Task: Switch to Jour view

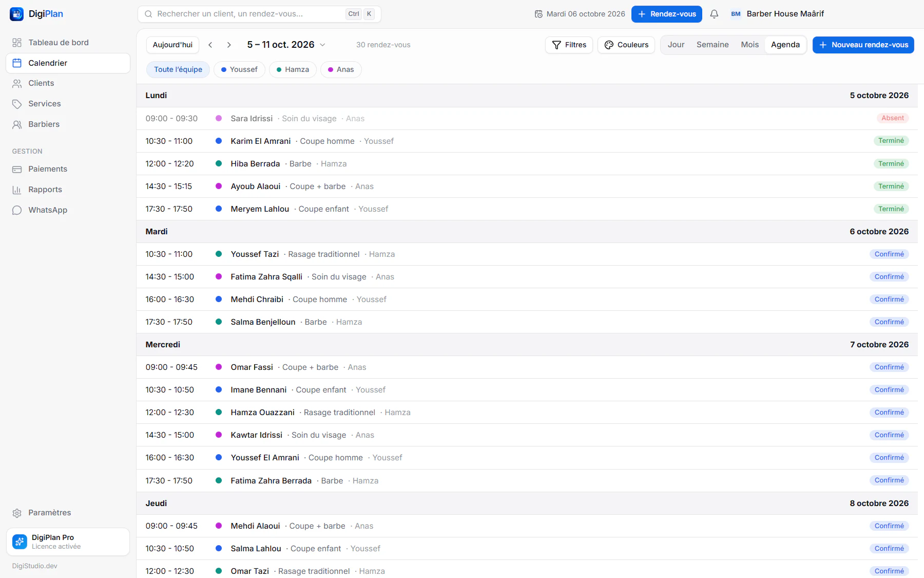Action: coord(676,45)
